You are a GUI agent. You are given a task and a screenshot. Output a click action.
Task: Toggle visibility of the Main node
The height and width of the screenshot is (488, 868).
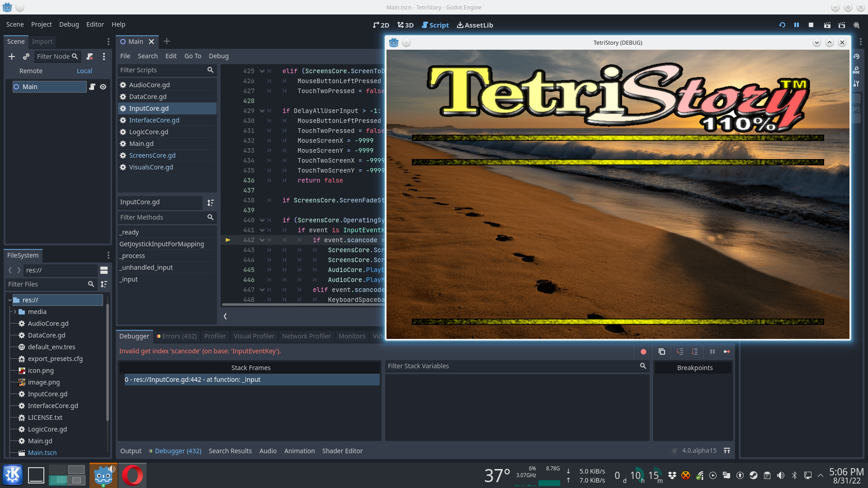tap(103, 87)
